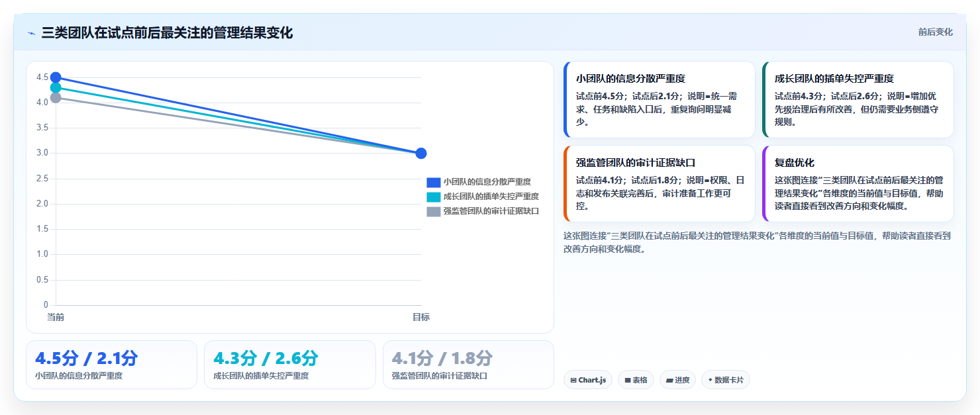Click the 4.1分 / 1.8分 stat value
The height and width of the screenshot is (415, 980).
tap(442, 359)
